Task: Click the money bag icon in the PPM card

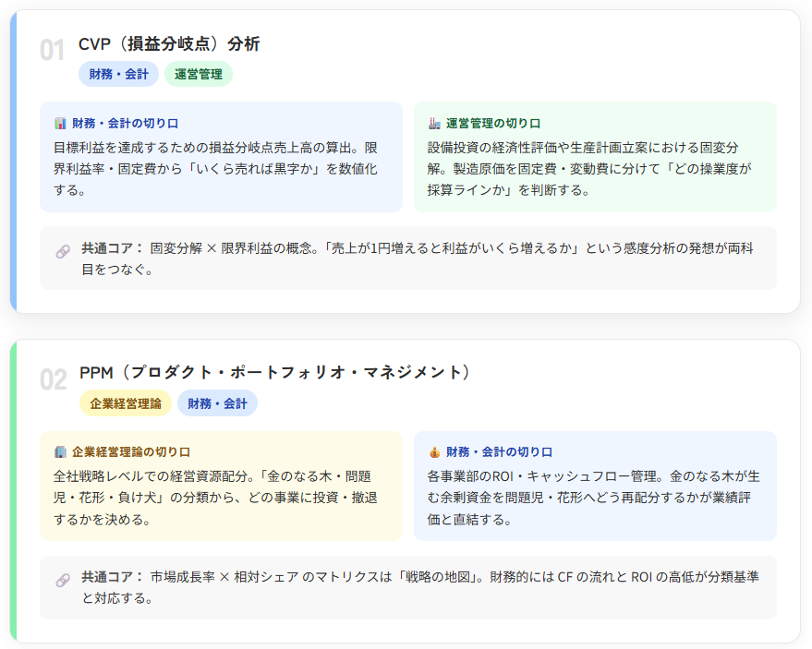Action: (x=434, y=452)
